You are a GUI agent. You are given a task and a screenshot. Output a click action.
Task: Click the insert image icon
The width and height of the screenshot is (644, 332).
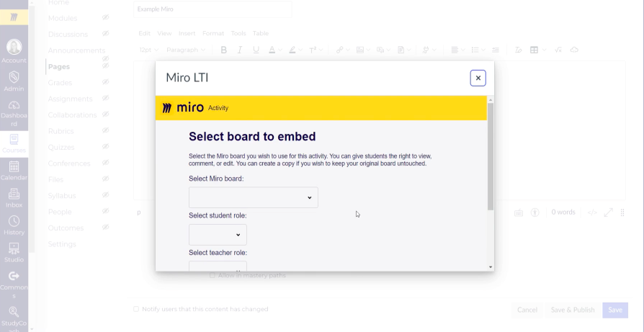(360, 50)
